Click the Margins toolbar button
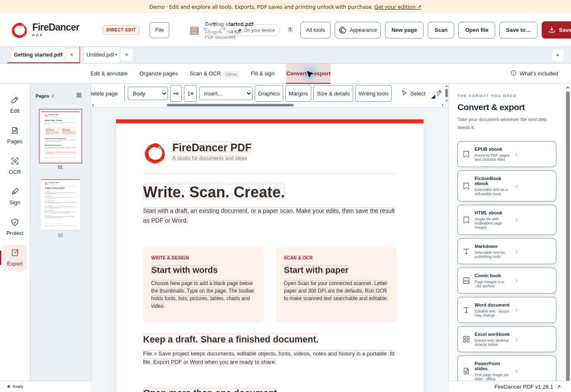The image size is (571, 392). (298, 93)
